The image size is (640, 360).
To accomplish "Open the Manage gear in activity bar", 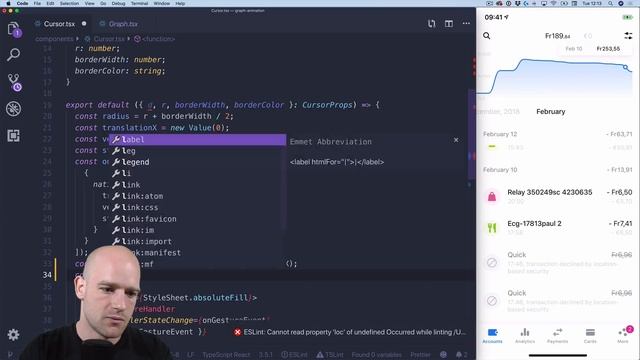I will click(x=13, y=335).
